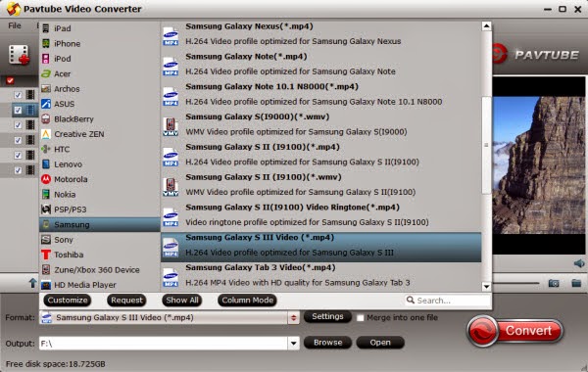The width and height of the screenshot is (588, 372).
Task: Open the Settings button
Action: (x=327, y=316)
